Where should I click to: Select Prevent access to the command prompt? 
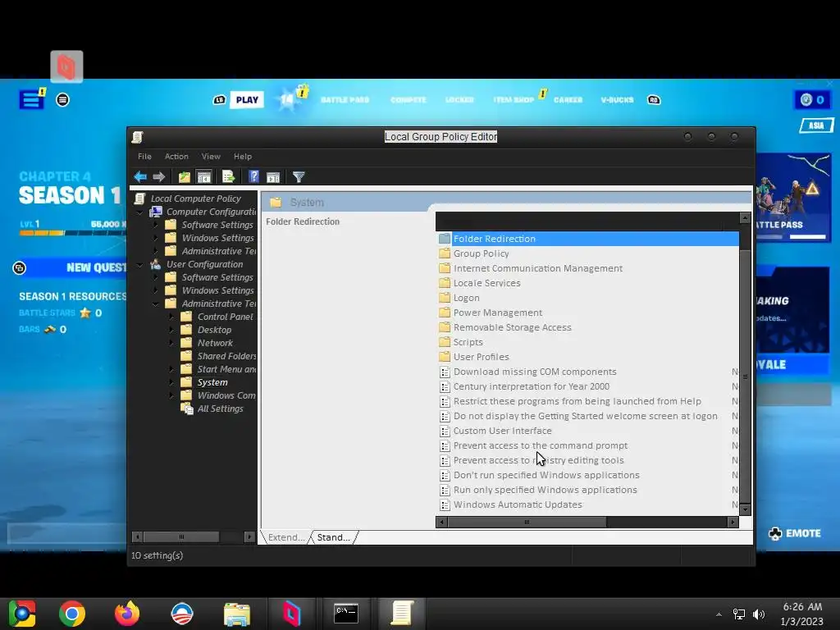[x=541, y=445]
